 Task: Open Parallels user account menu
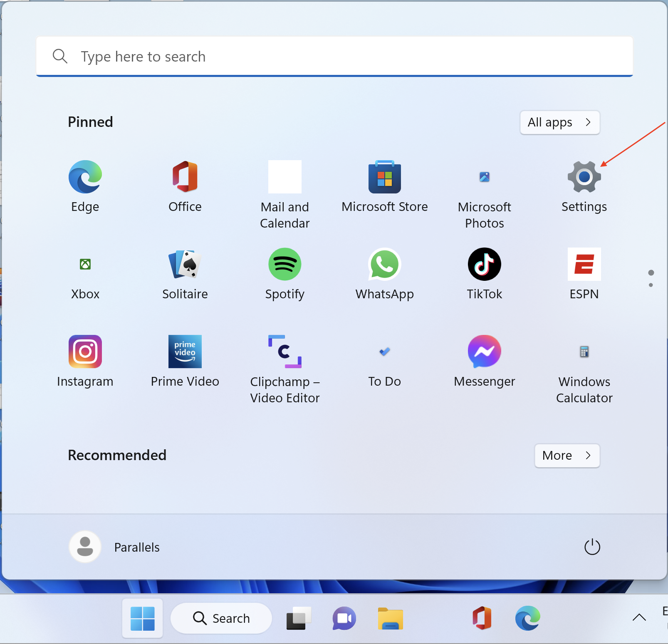114,547
